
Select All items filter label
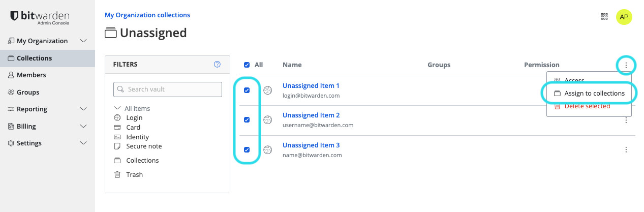coord(137,109)
